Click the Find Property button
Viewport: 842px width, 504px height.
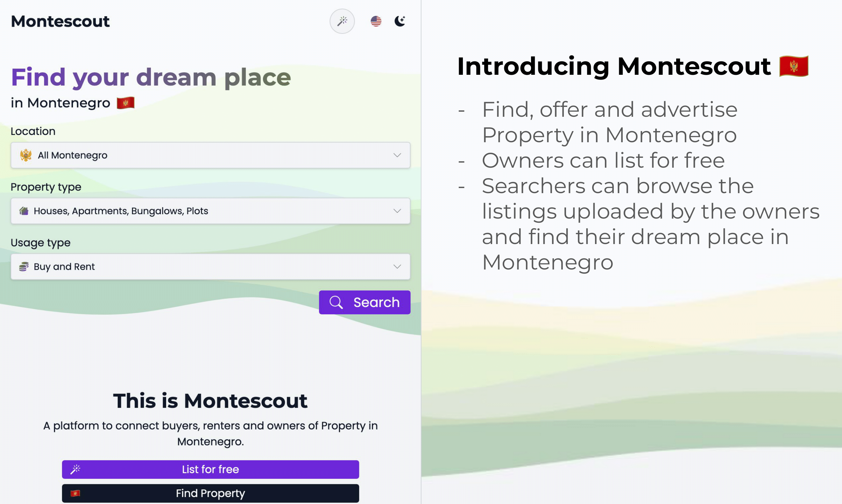click(x=210, y=493)
